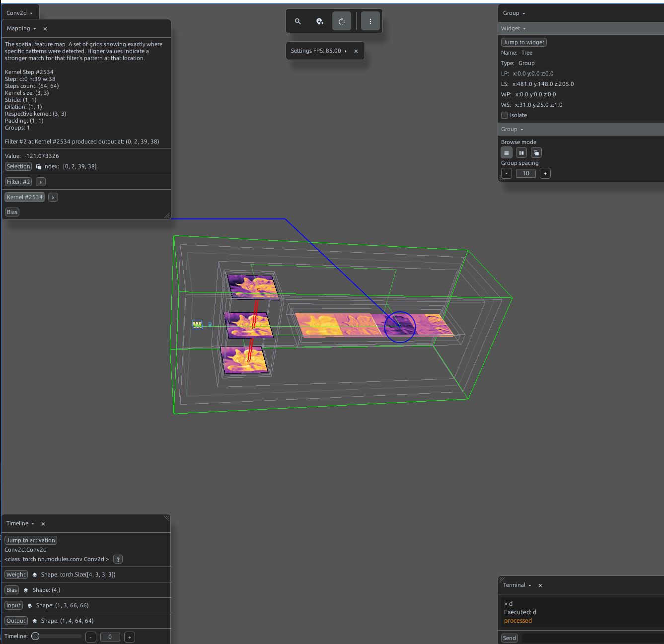Expand the Filter #2 chevron

click(x=41, y=182)
